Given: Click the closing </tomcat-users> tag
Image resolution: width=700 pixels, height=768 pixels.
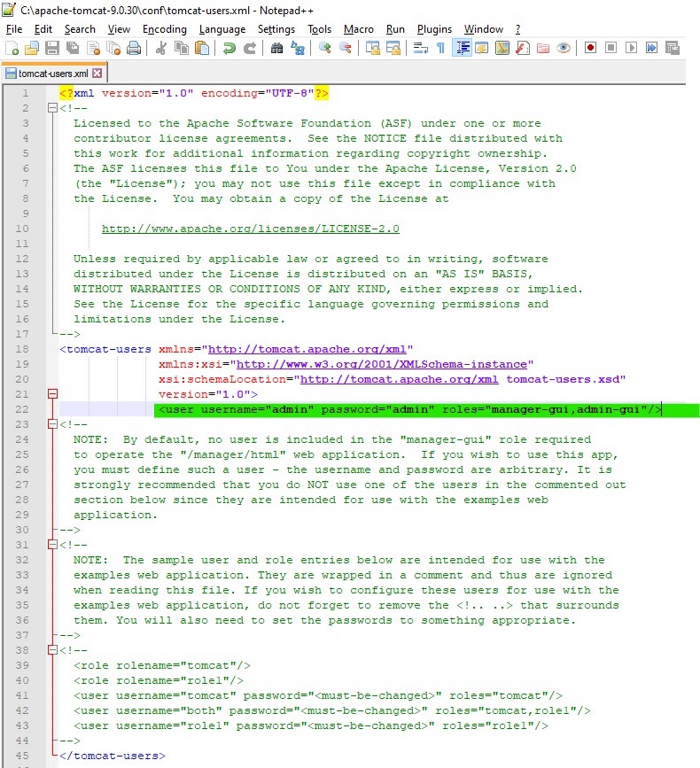Looking at the screenshot, I should (x=113, y=756).
